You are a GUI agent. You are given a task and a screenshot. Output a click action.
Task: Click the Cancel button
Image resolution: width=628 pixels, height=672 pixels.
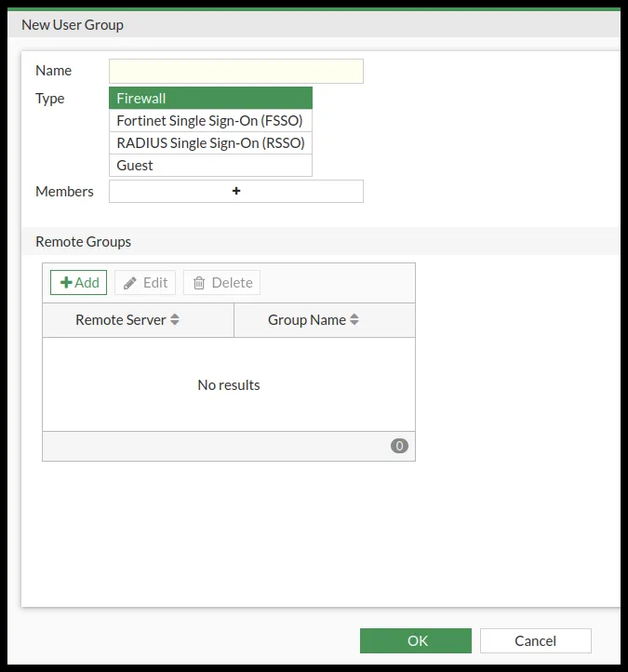point(536,640)
